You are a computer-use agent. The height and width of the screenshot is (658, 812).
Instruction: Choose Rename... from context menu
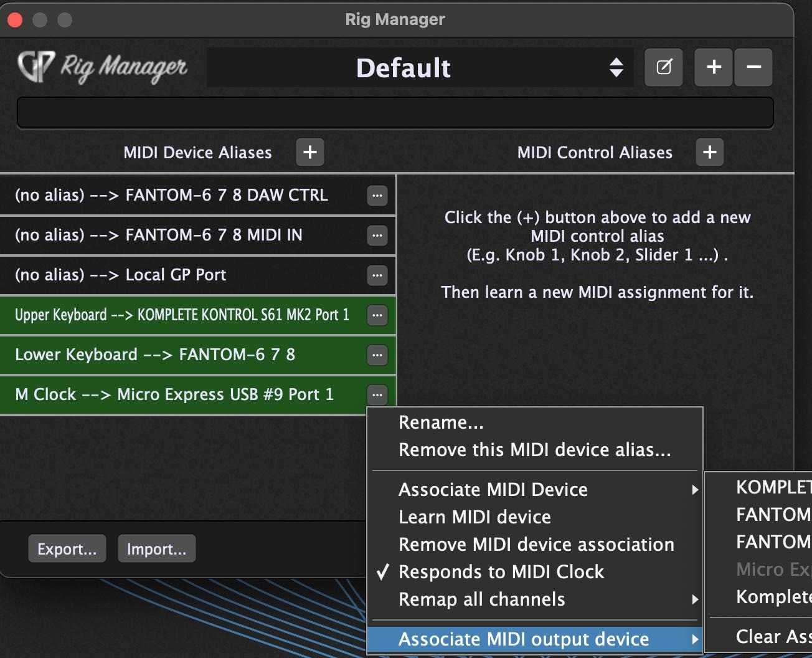(x=441, y=422)
